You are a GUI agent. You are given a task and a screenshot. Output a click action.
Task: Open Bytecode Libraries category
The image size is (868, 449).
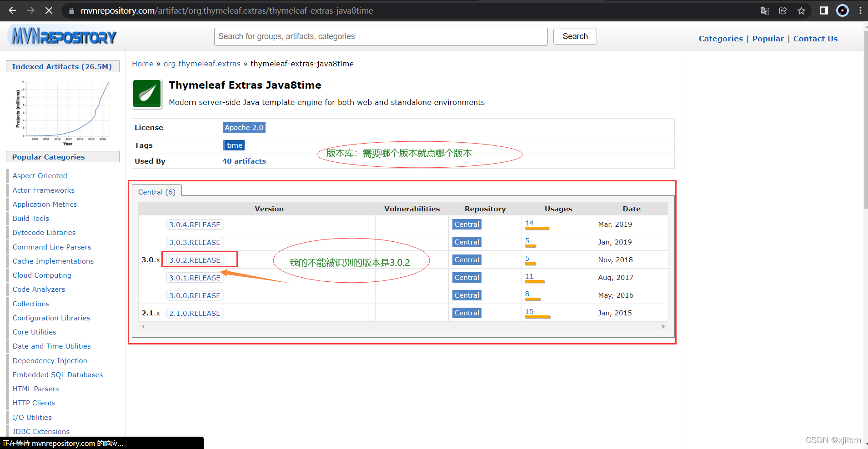pyautogui.click(x=44, y=232)
